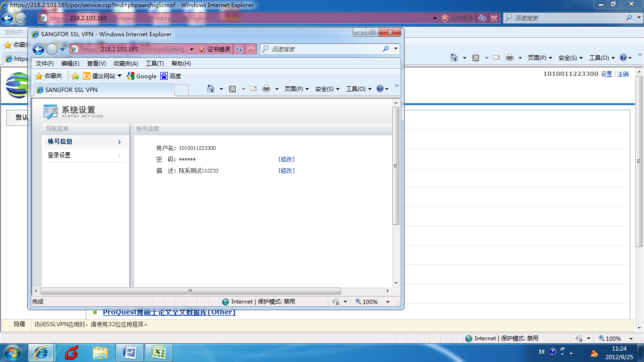Click 注销 logout link in main page header
This screenshot has height=362, width=644.
pos(623,74)
